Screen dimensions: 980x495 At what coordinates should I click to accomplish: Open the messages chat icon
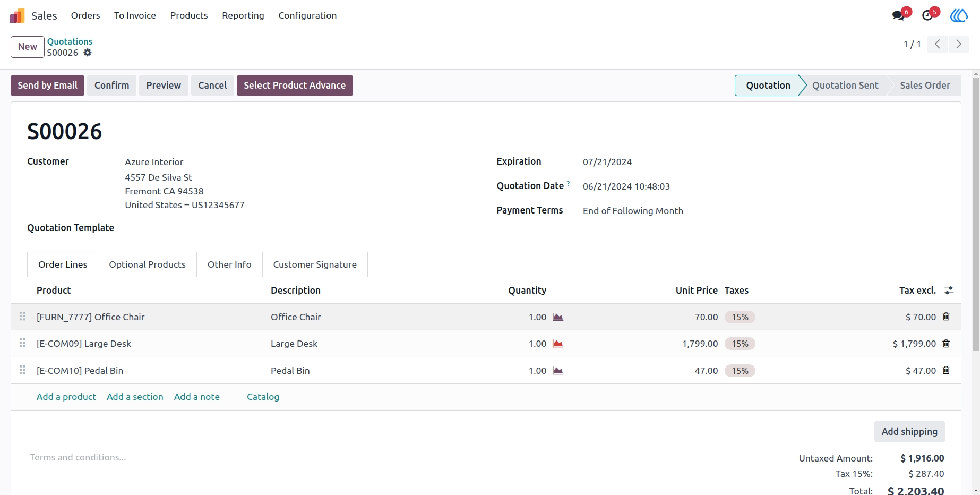(899, 15)
